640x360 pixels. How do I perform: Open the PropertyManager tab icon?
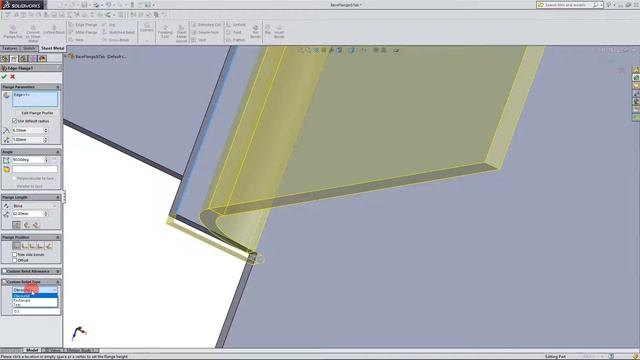tap(14, 59)
